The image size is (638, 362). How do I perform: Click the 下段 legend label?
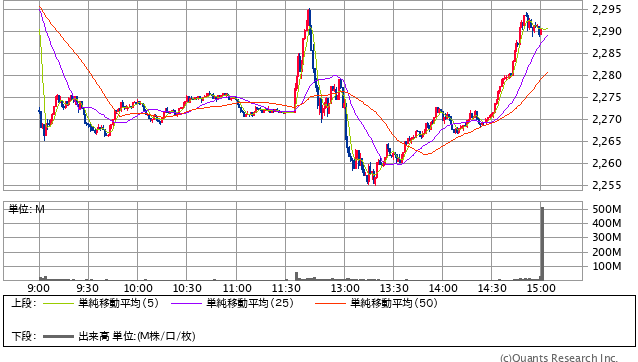[x=24, y=336]
